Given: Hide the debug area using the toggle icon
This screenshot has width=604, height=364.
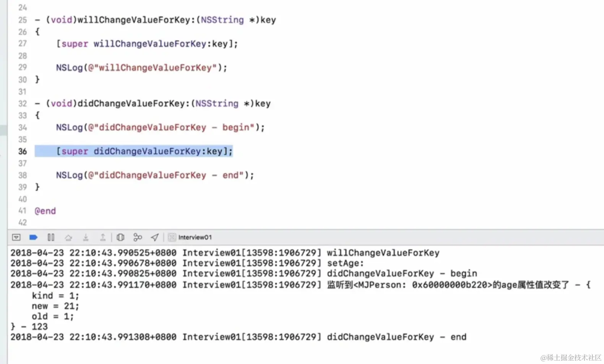Looking at the screenshot, I should [16, 237].
